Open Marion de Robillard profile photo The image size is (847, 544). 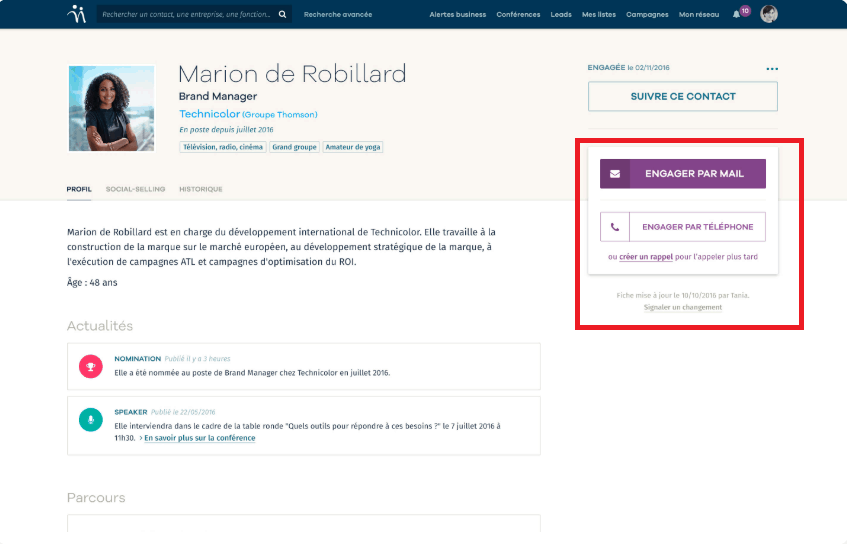click(111, 109)
